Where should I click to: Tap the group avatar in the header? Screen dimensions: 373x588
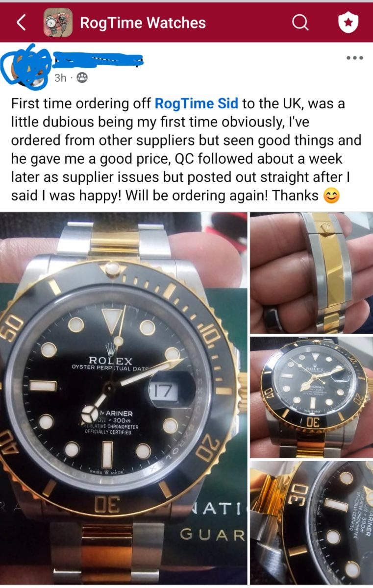tap(58, 23)
